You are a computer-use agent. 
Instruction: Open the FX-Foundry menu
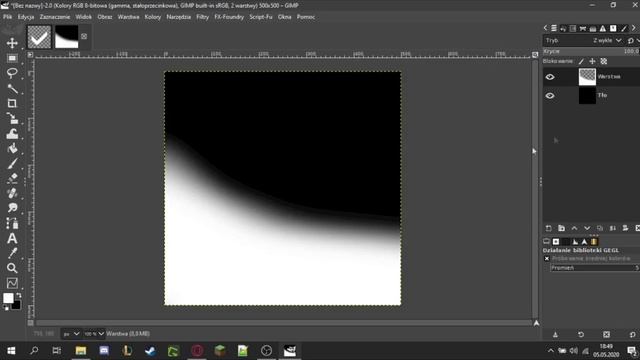tap(229, 17)
